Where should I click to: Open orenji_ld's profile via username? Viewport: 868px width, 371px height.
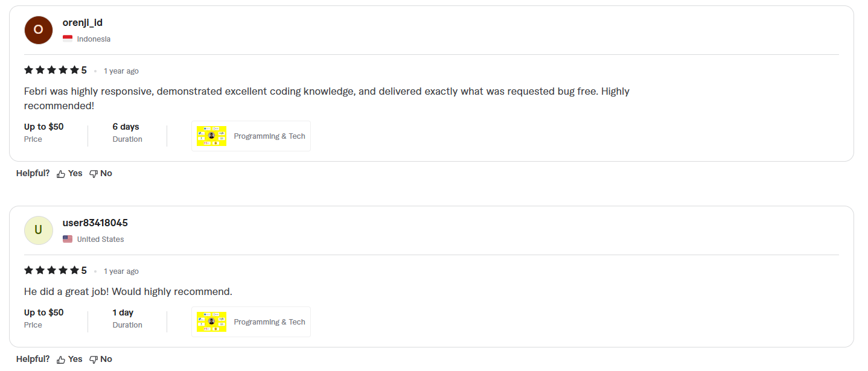click(x=83, y=22)
